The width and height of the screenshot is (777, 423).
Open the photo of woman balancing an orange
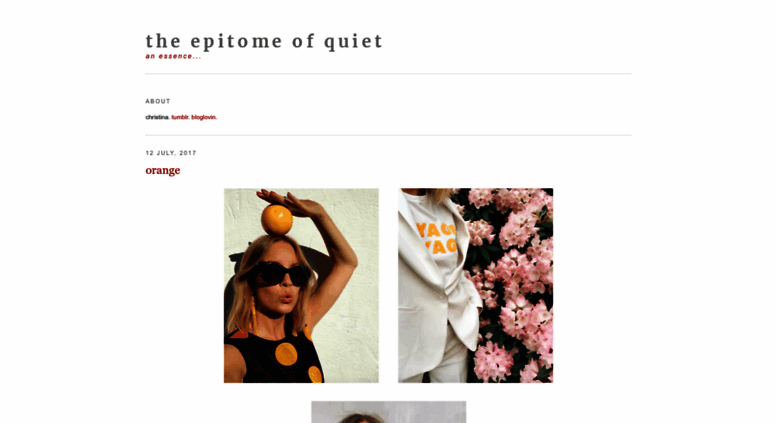coord(301,285)
